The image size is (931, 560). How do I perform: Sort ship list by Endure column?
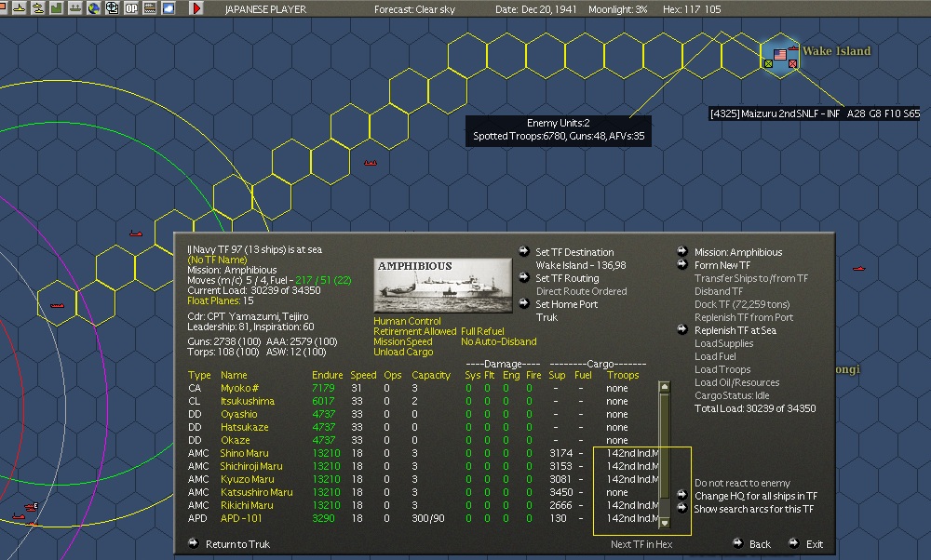pyautogui.click(x=327, y=375)
